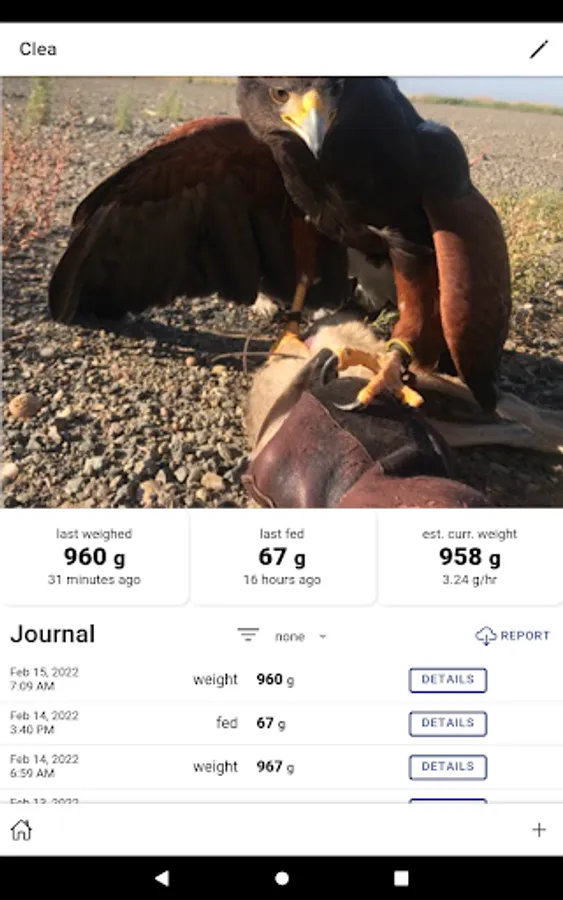Click the REPORT button

click(512, 635)
